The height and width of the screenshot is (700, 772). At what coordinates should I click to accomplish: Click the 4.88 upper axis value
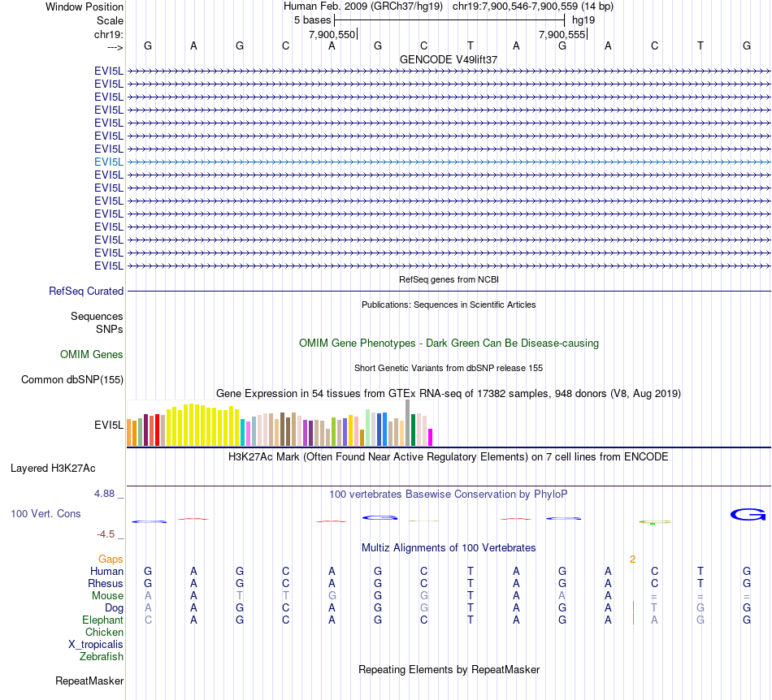pos(104,494)
